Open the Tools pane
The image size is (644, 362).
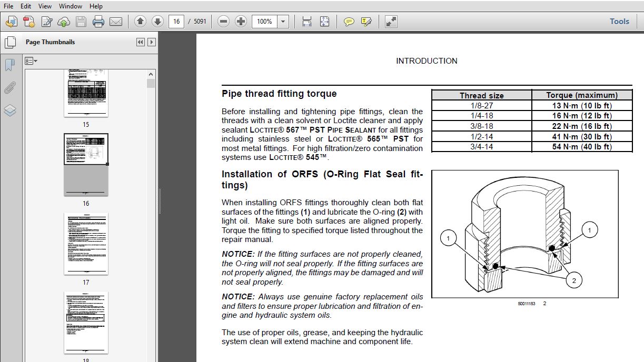coord(619,22)
